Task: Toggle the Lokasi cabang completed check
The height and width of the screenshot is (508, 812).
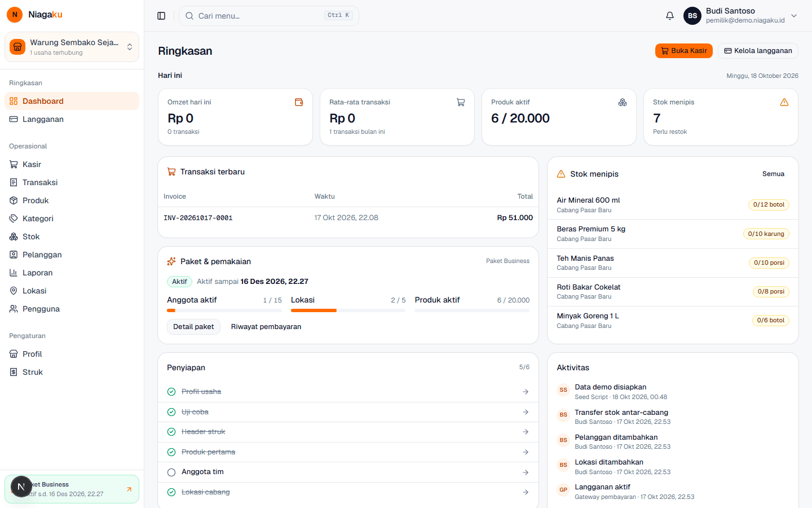Action: pyautogui.click(x=171, y=492)
